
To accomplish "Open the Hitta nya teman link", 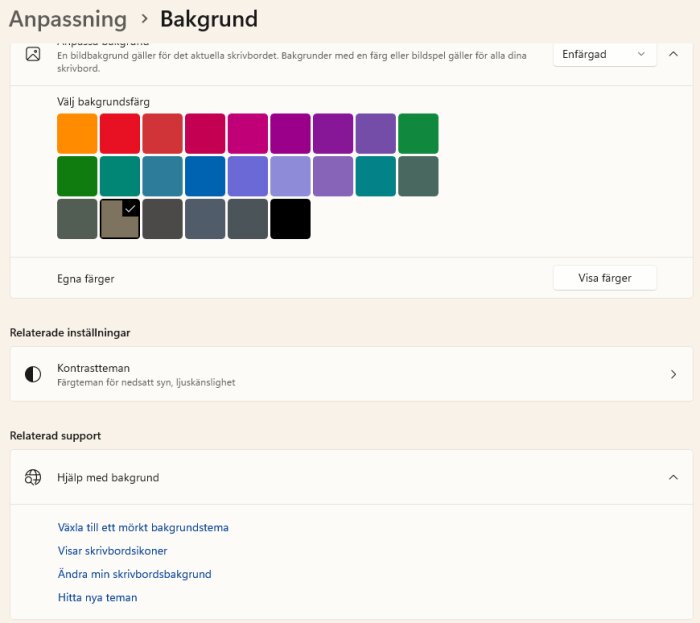I will pos(97,597).
